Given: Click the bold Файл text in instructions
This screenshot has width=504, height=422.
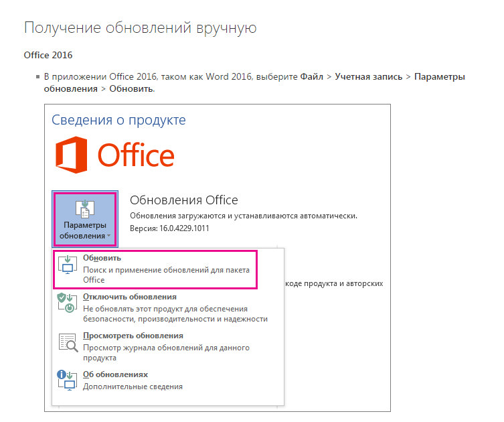Looking at the screenshot, I should pyautogui.click(x=312, y=76).
